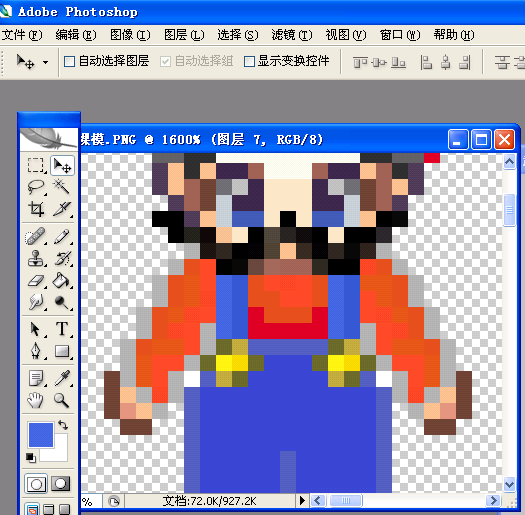
Task: Distribute top edges in options bar
Action: [502, 62]
